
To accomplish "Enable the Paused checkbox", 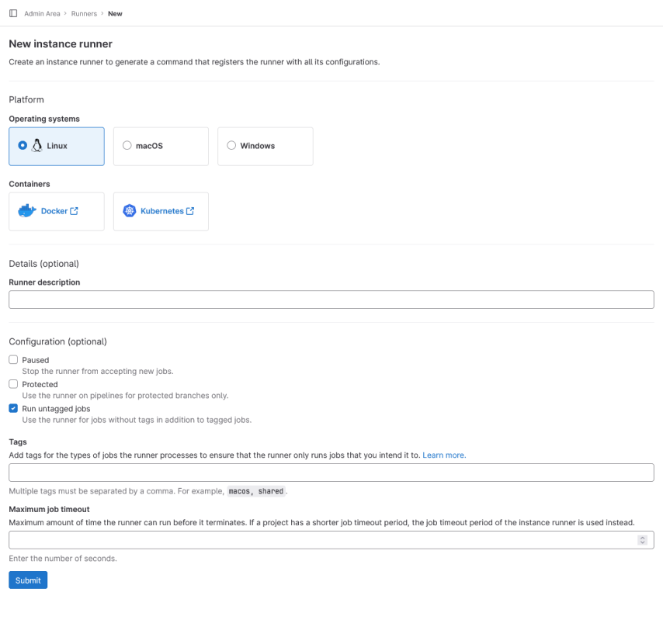I will [x=12, y=359].
